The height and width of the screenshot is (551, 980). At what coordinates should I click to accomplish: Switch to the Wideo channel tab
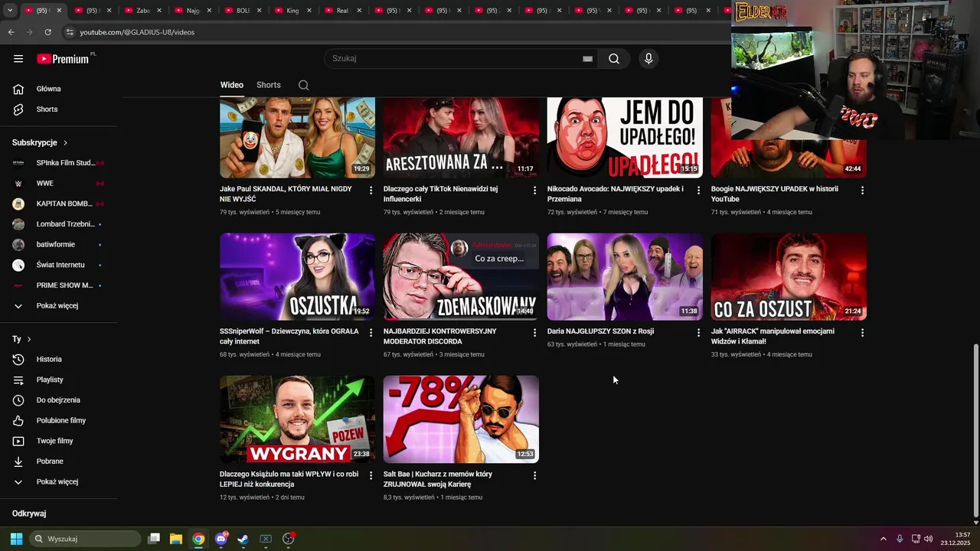click(x=232, y=85)
